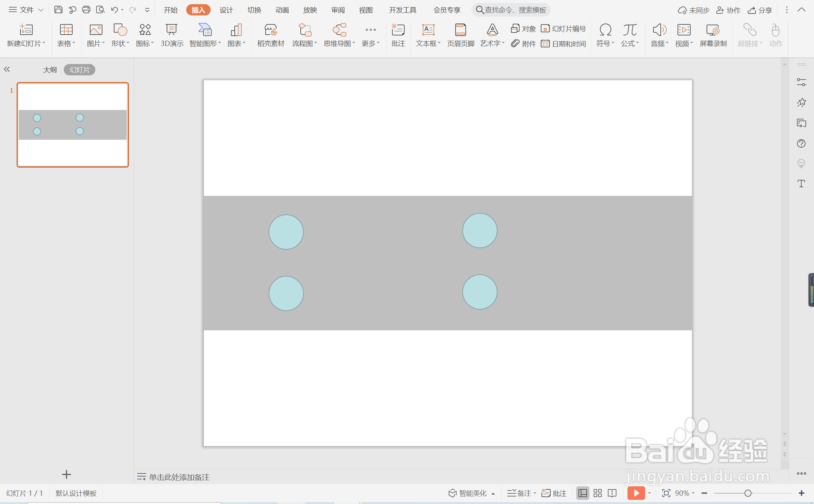Select the 大纲 outline tab
The width and height of the screenshot is (814, 504).
coord(50,70)
